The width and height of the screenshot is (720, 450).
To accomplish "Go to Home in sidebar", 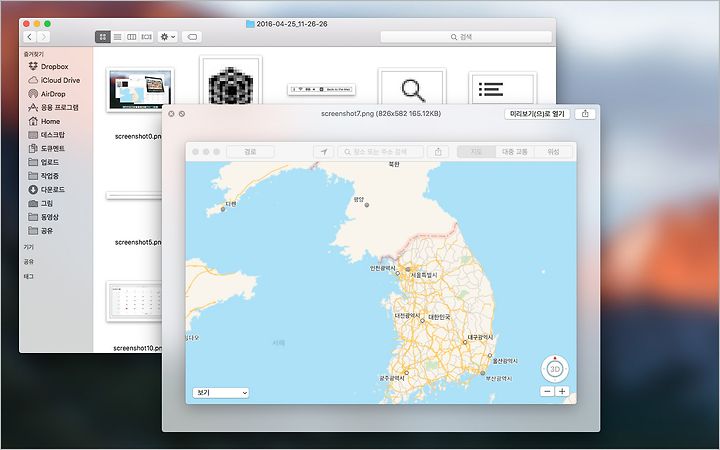I will click(x=44, y=121).
